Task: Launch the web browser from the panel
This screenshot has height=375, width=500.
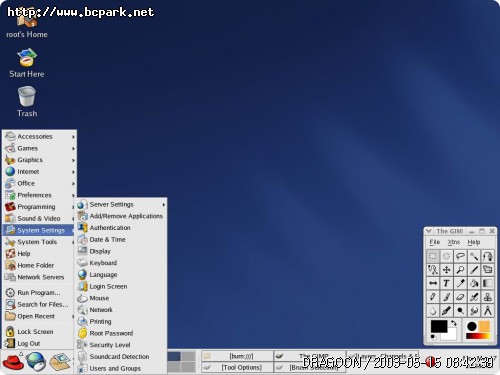Action: point(36,362)
